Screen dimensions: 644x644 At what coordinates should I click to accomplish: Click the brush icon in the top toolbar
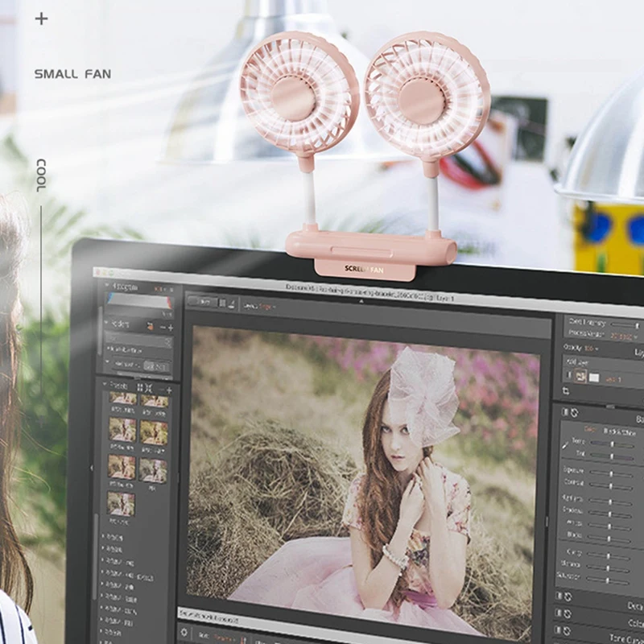pyautogui.click(x=232, y=304)
